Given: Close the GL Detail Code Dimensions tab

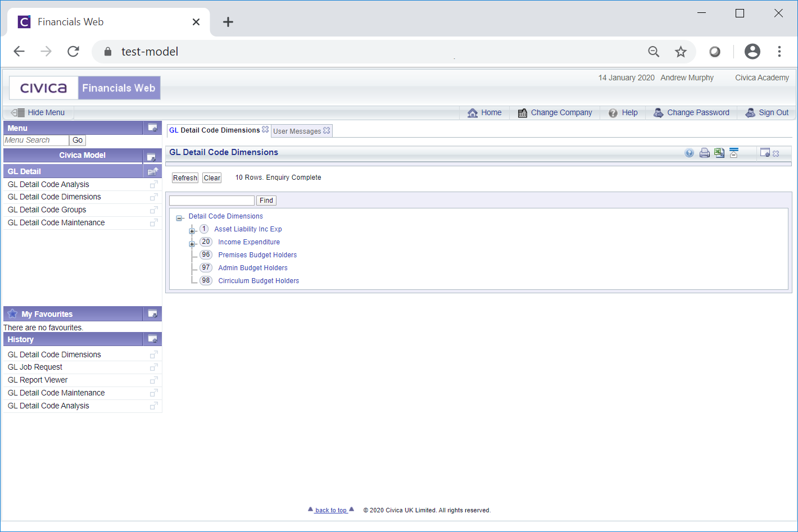Looking at the screenshot, I should coord(265,129).
